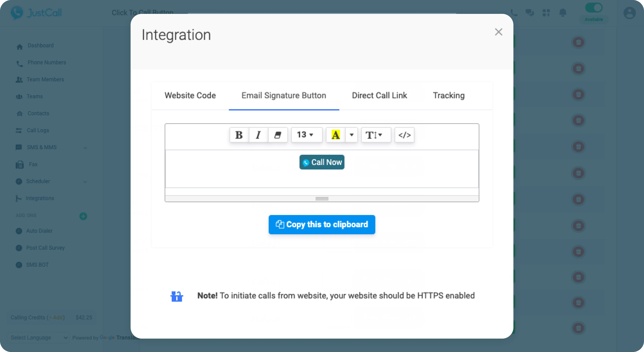Open the font color picker dropdown
This screenshot has width=644, height=352.
click(352, 135)
